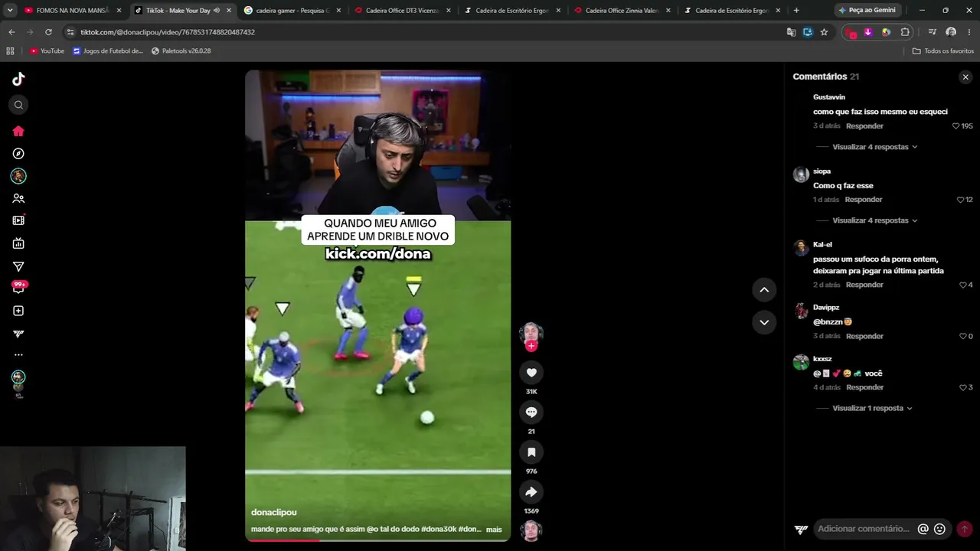
Task: Open TikTok search from the sidebar
Action: tap(18, 105)
